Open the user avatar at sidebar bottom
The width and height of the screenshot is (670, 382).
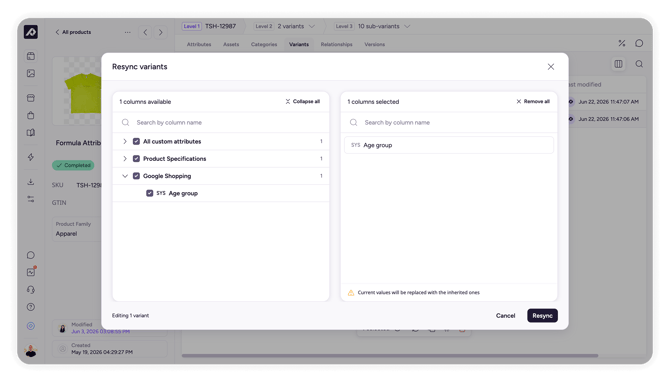(31, 350)
